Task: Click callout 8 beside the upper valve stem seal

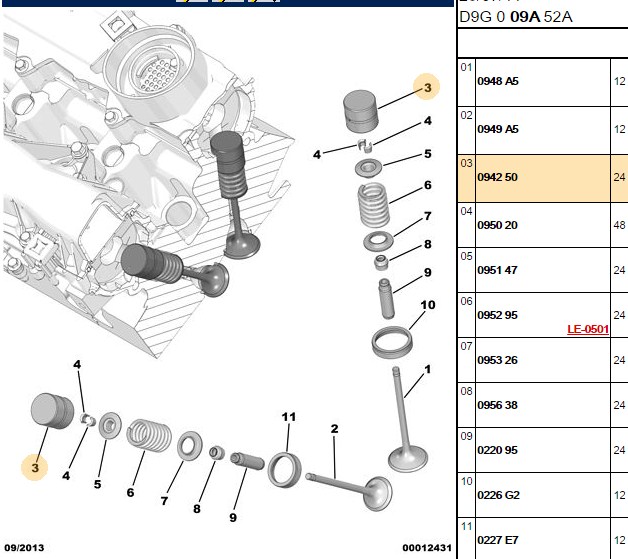Action: pyautogui.click(x=428, y=244)
